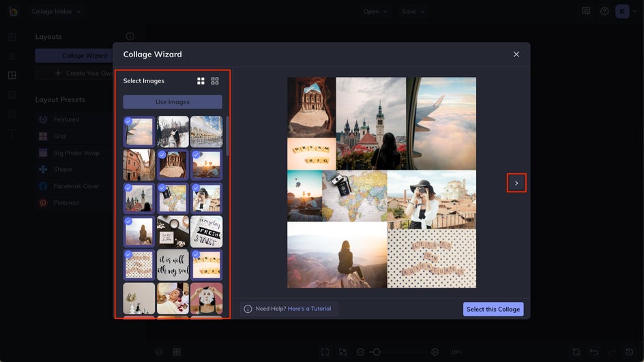Click the shrink view icon beside fit screen

pos(343,352)
